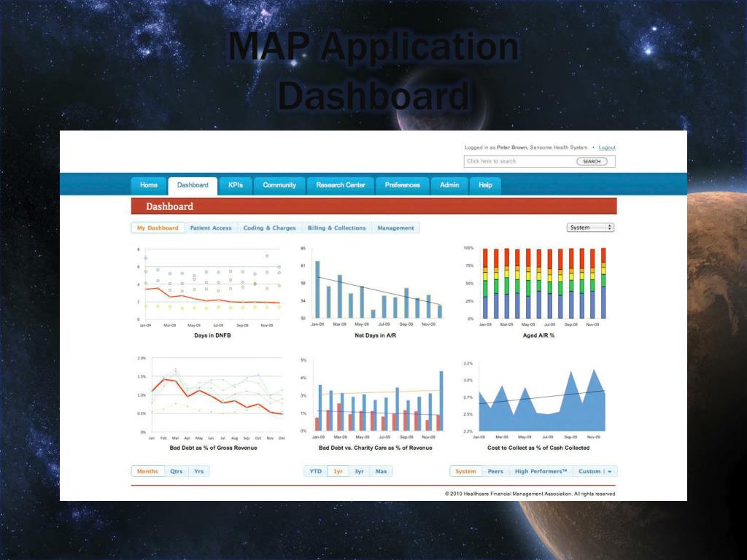This screenshot has width=747, height=560.
Task: Choose the YTD time range
Action: 316,472
